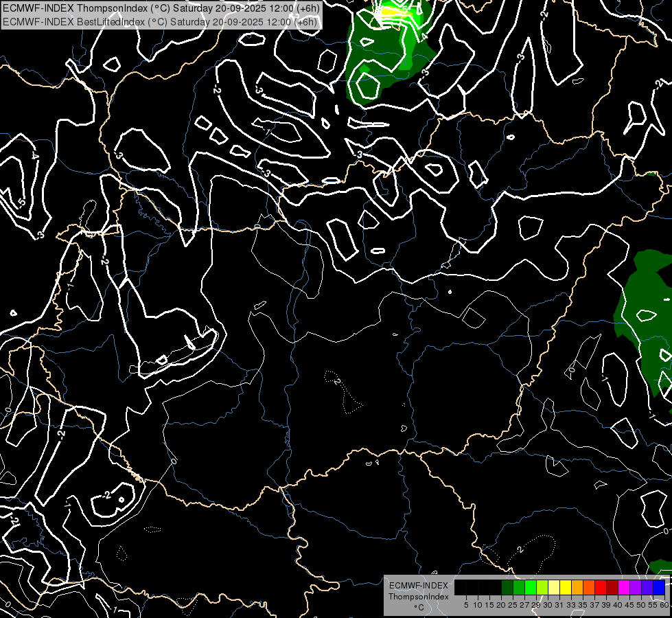
Task: Click legend tick label 31
Action: tap(559, 605)
